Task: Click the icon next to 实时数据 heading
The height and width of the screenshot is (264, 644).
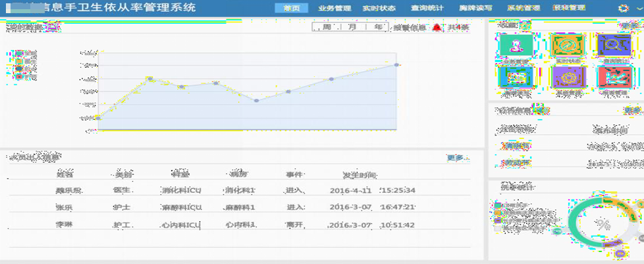Action: 53,28
